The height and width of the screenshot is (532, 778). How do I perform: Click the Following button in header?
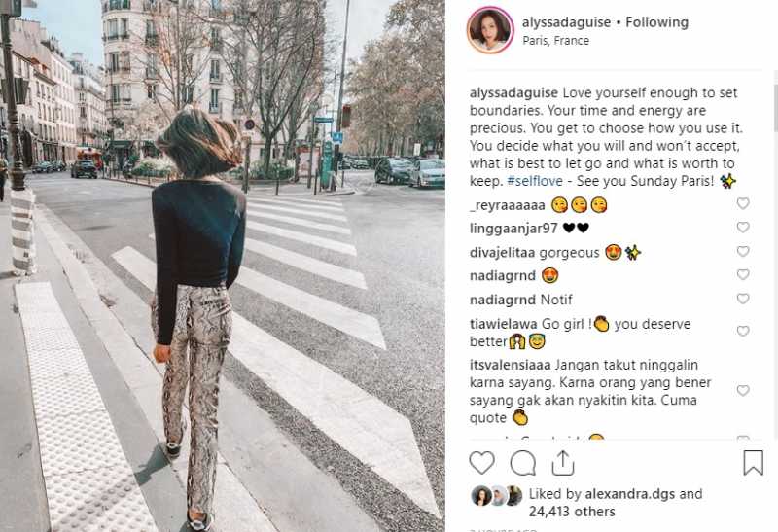click(x=657, y=22)
